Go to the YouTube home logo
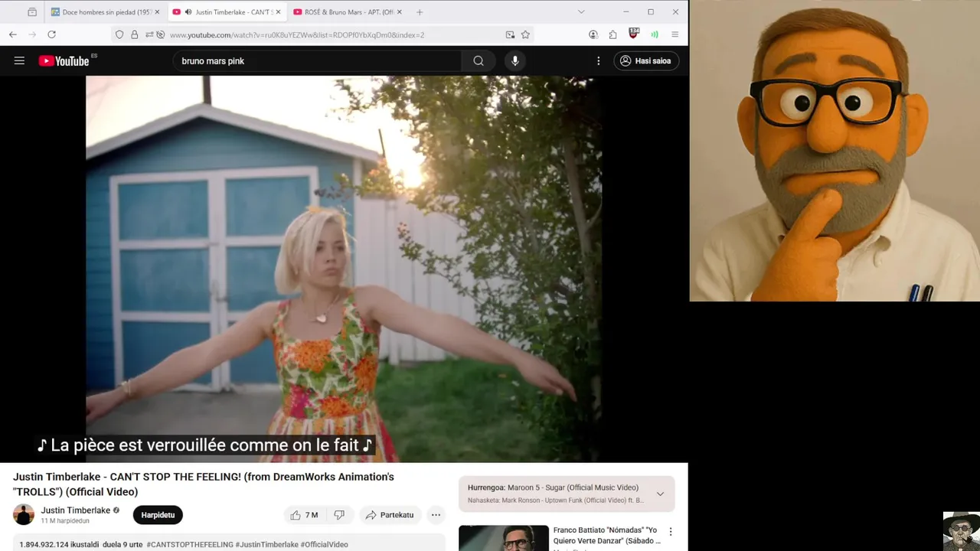 (x=65, y=60)
